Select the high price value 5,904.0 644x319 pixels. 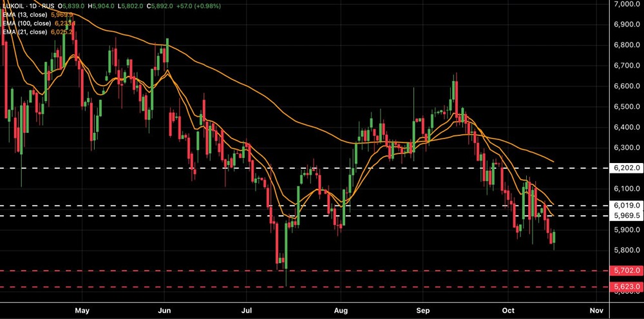click(x=102, y=6)
